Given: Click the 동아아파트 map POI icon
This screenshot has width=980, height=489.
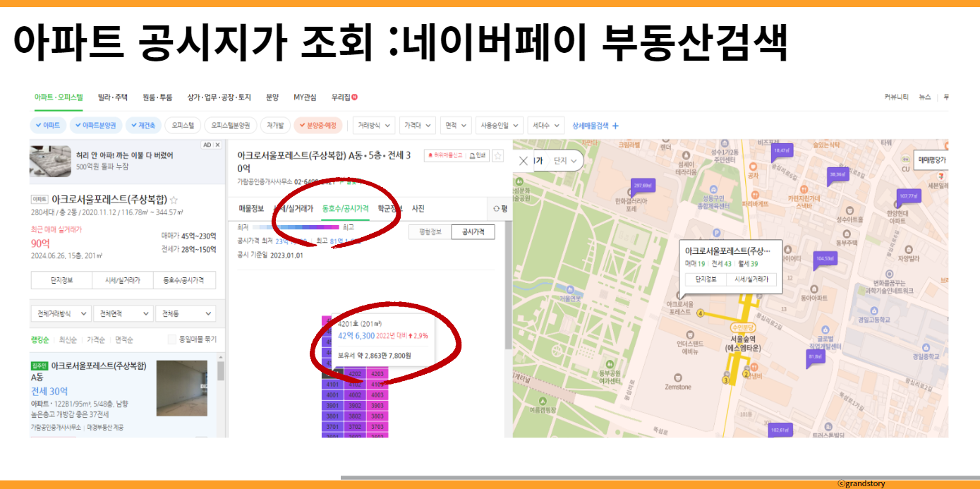Looking at the screenshot, I should click(815, 289).
